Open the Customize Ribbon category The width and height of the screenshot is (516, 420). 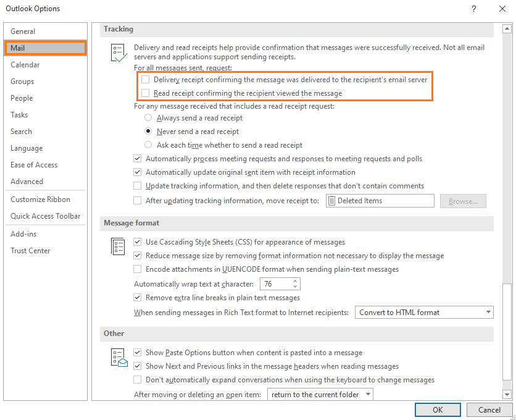click(x=46, y=199)
